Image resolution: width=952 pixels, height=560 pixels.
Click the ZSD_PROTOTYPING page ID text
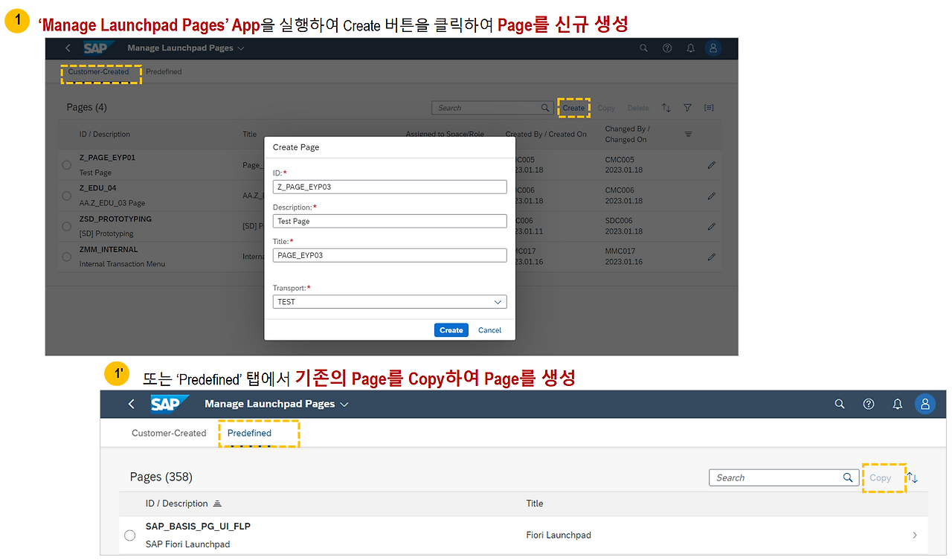(115, 219)
